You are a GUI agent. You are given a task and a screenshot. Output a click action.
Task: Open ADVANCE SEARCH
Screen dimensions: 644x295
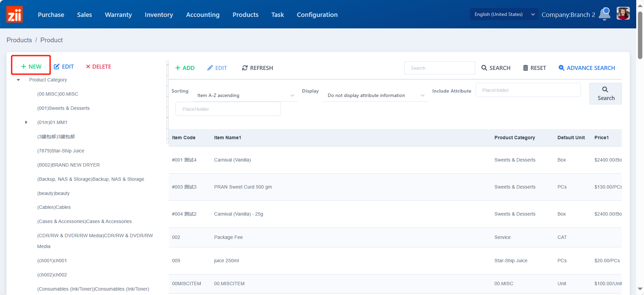[x=587, y=68]
